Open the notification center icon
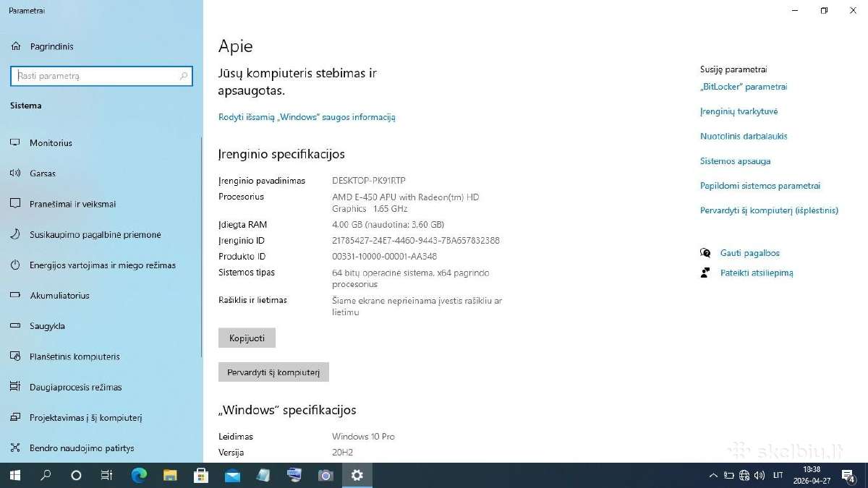 (x=849, y=475)
